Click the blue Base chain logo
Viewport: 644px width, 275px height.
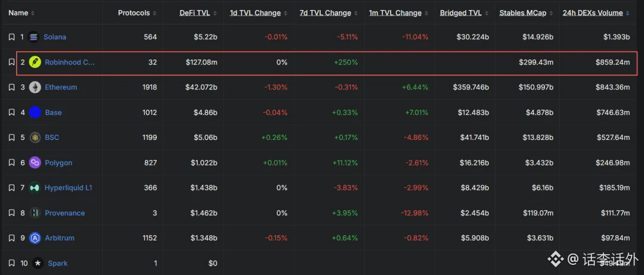coord(35,112)
